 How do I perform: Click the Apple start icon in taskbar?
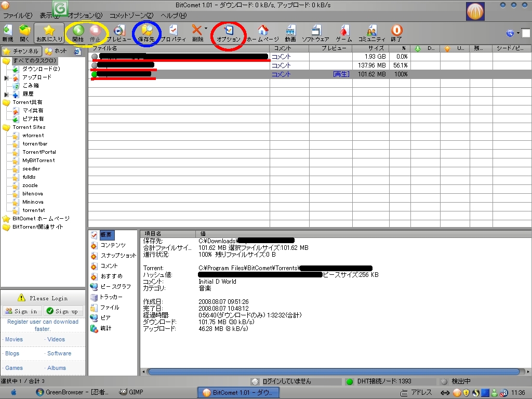click(x=14, y=392)
